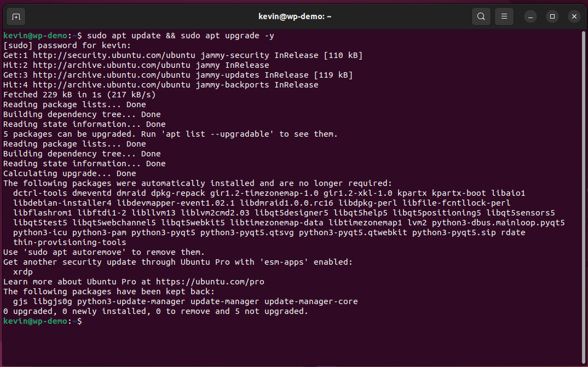Click the 'xrdp' package name
The width and height of the screenshot is (588, 367).
pyautogui.click(x=23, y=272)
